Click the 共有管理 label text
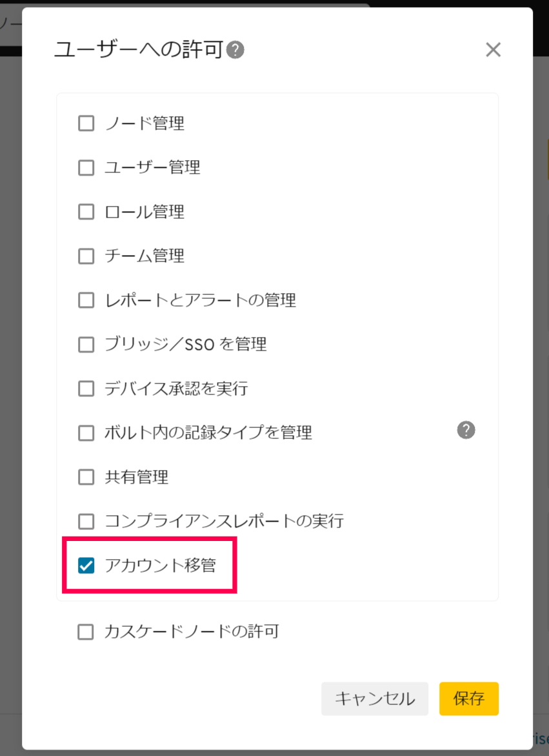This screenshot has width=549, height=756. (x=136, y=477)
